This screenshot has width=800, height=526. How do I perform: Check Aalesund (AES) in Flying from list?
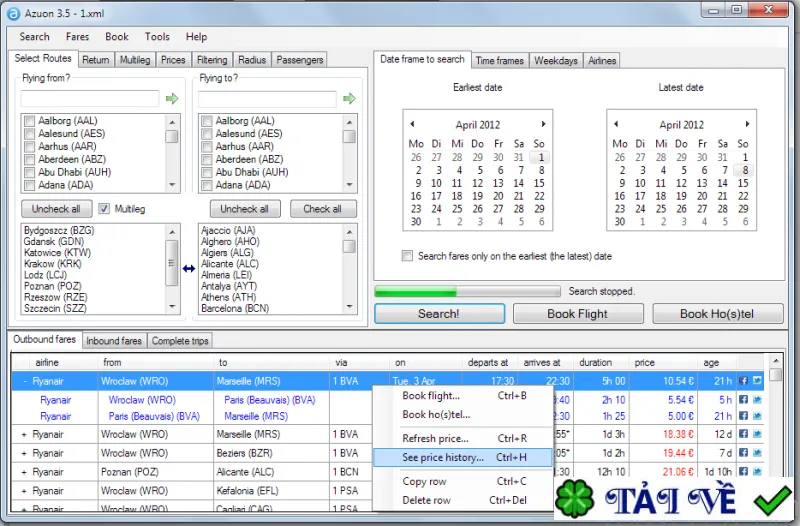pos(30,134)
